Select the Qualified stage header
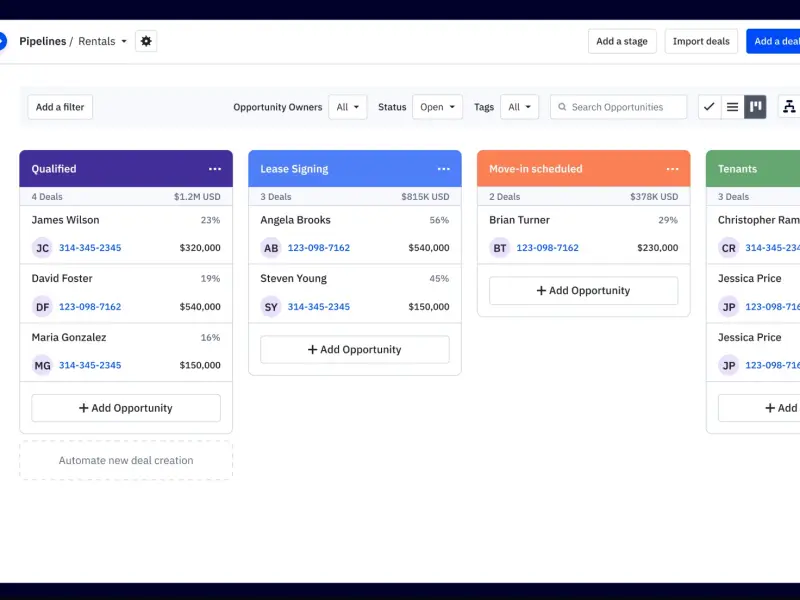 coord(126,169)
